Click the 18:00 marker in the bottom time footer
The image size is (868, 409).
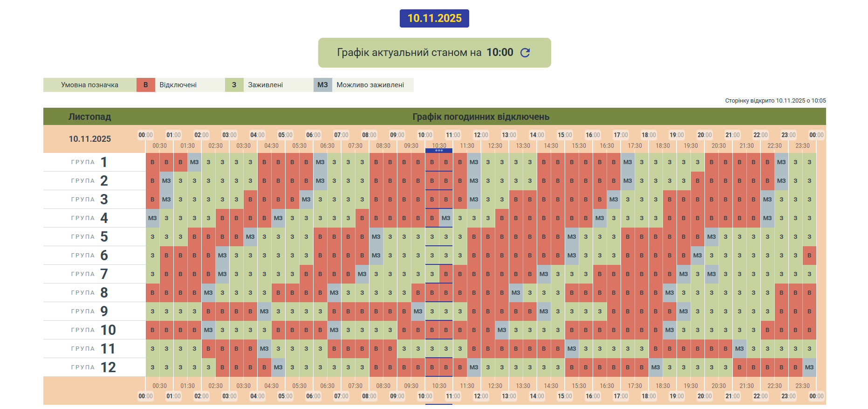[649, 396]
